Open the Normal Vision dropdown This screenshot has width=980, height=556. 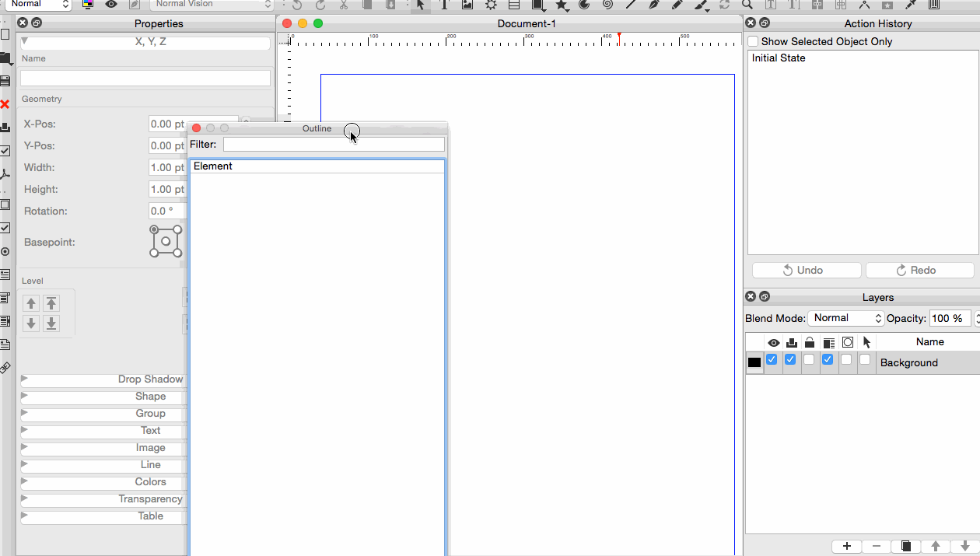[212, 5]
